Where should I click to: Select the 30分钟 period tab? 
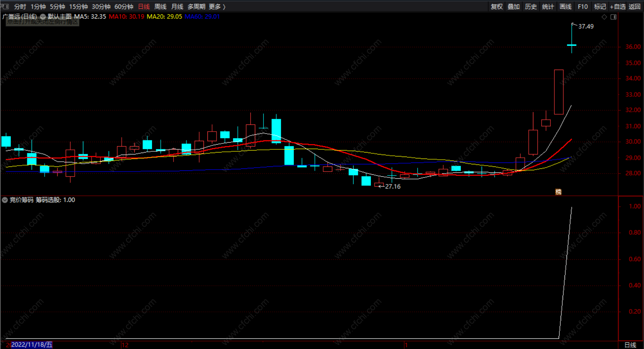coord(101,7)
